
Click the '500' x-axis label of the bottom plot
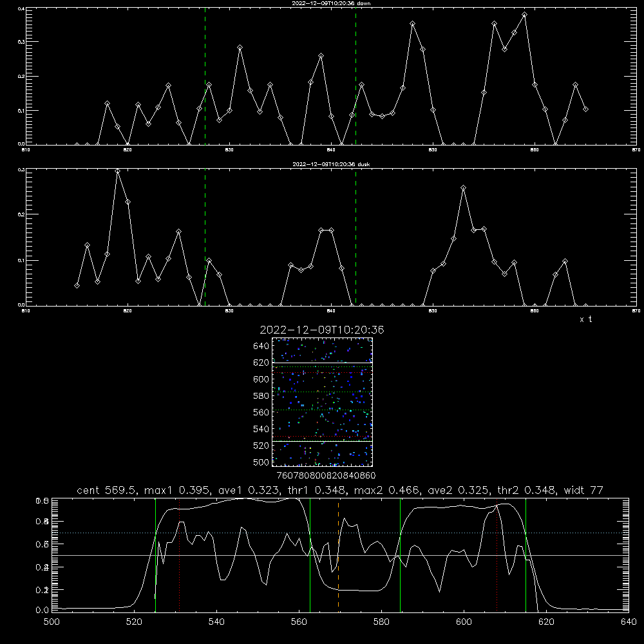(52, 621)
